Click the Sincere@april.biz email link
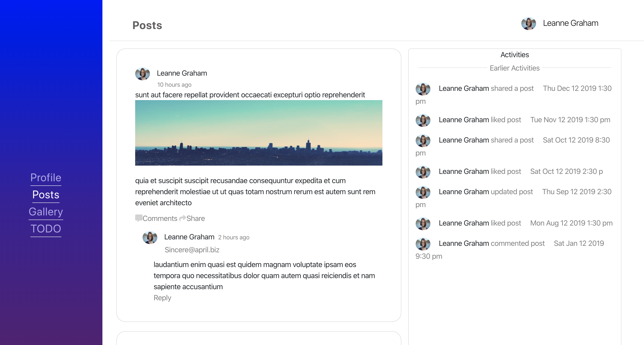The width and height of the screenshot is (644, 345). pos(192,250)
